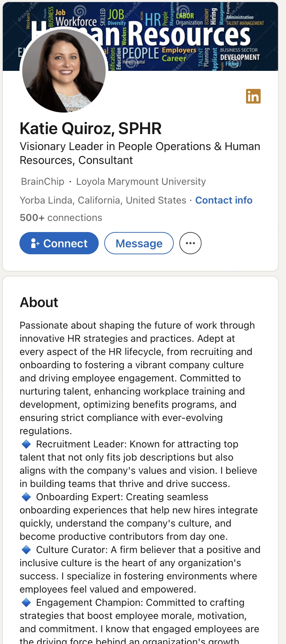Image resolution: width=286 pixels, height=644 pixels.
Task: View the 500+ connections link
Action: 61,217
